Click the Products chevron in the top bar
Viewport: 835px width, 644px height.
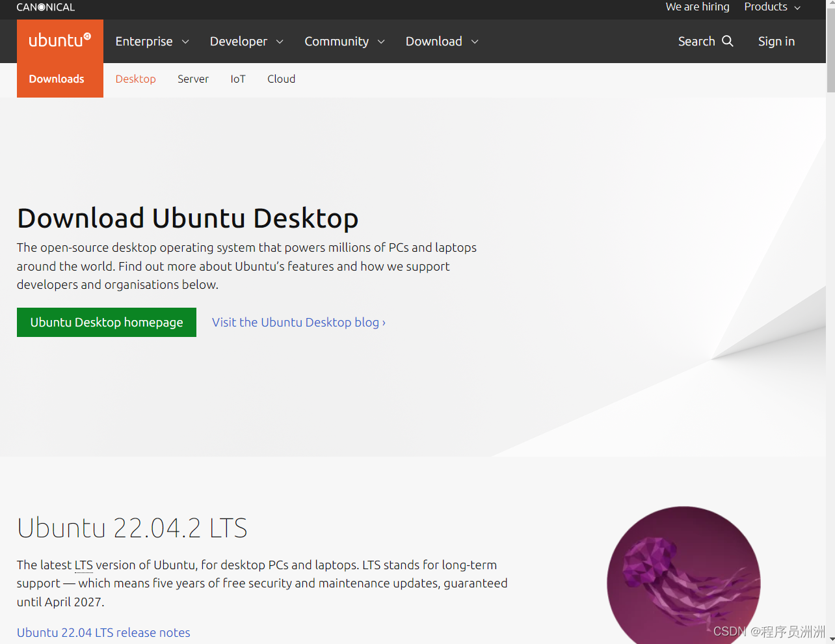pos(797,7)
